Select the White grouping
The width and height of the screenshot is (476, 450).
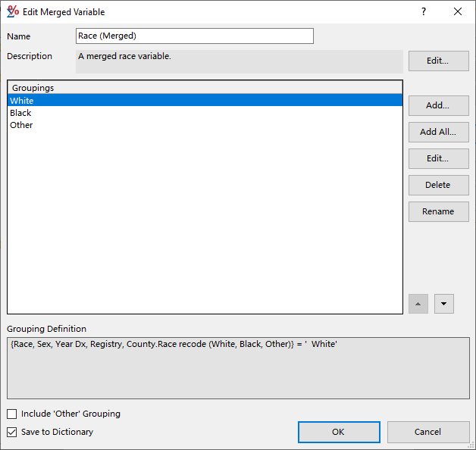tap(22, 101)
